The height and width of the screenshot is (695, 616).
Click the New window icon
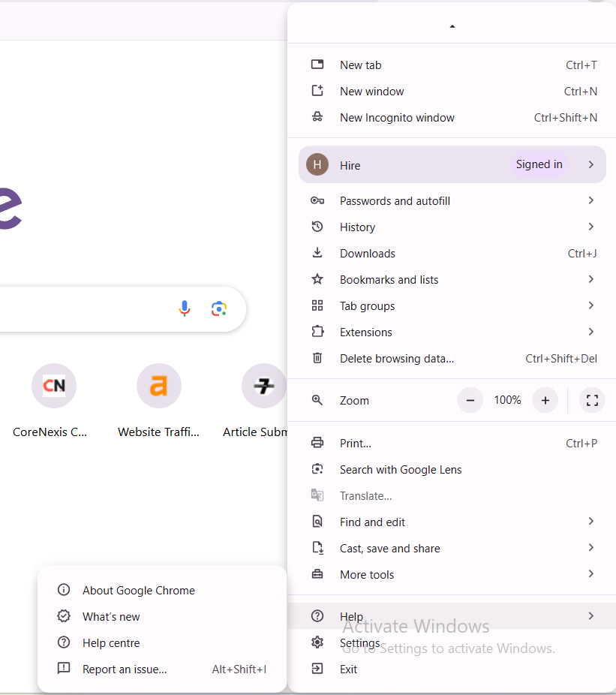pyautogui.click(x=317, y=91)
